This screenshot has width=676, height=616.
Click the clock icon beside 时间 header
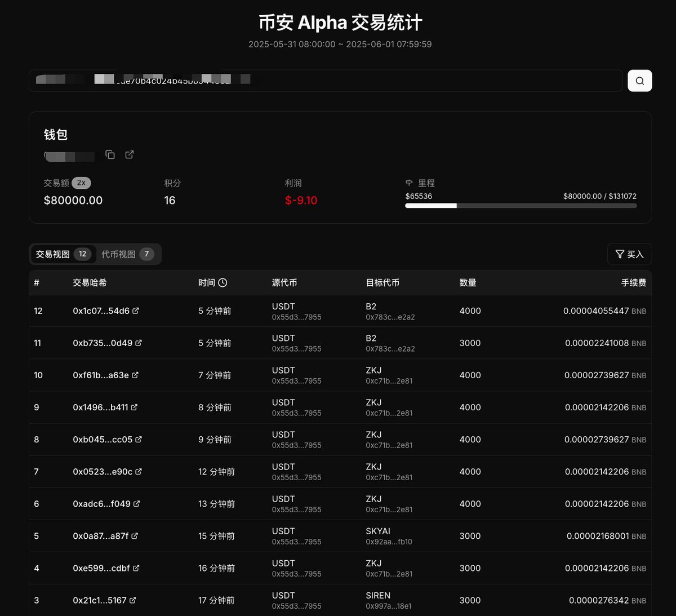223,282
